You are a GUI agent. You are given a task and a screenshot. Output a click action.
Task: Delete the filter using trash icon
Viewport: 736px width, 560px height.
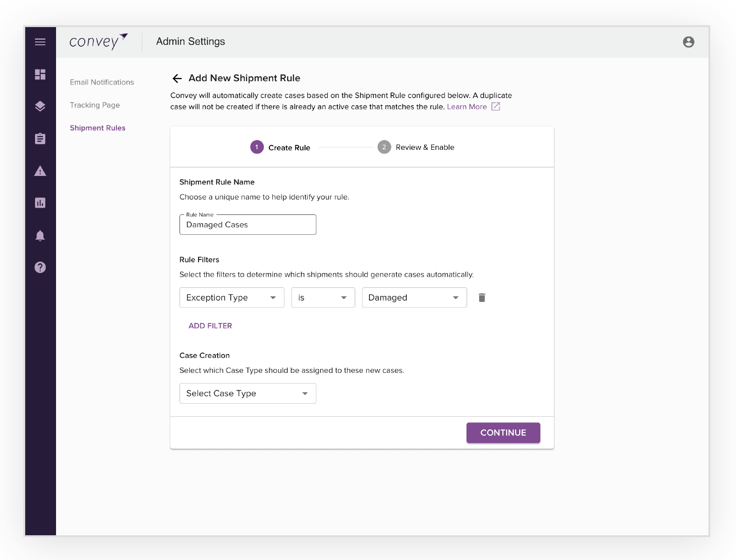(x=482, y=298)
